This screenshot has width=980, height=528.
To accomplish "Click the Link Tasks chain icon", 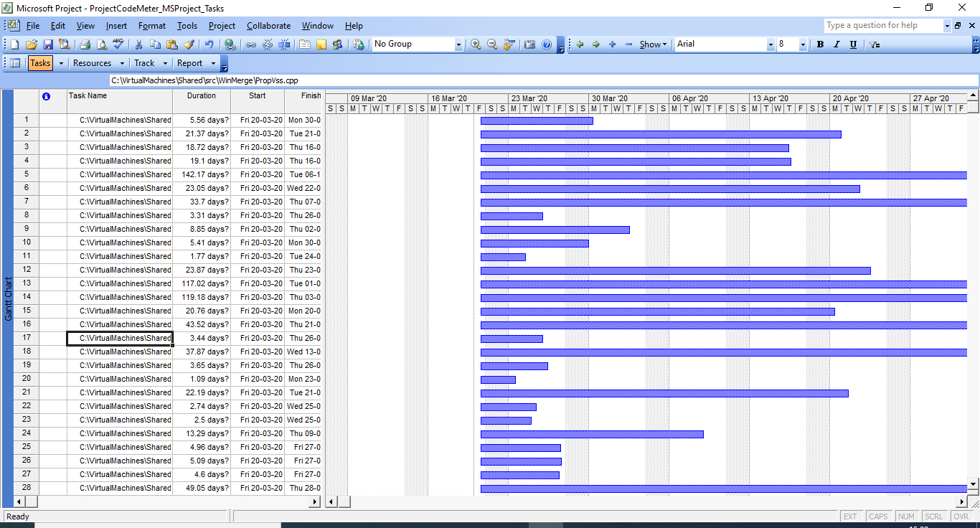I will coord(250,44).
